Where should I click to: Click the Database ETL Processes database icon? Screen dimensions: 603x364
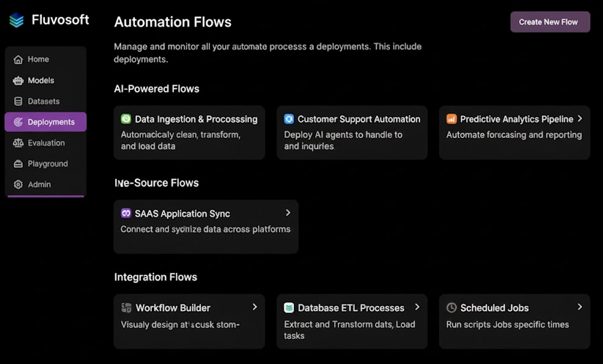[x=289, y=308]
